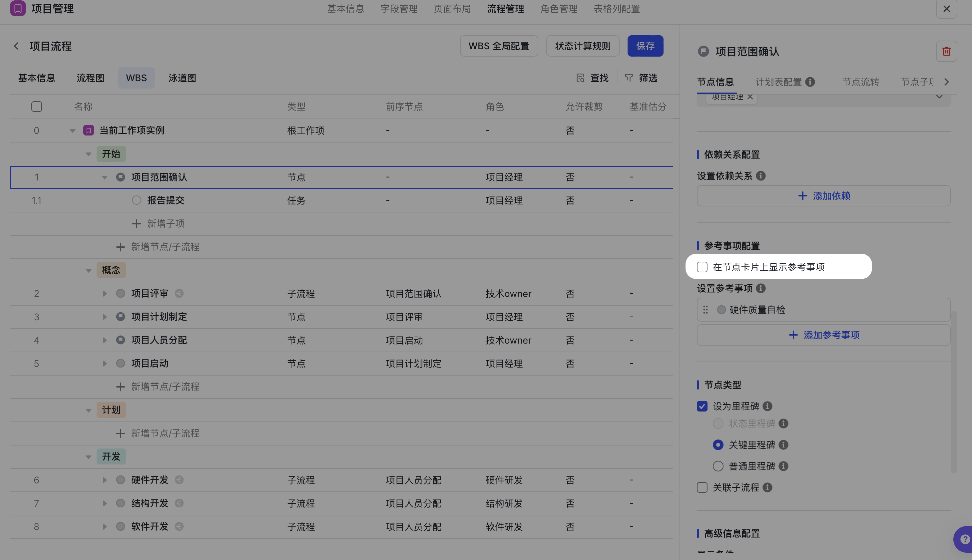This screenshot has width=972, height=560.
Task: Go back using the arrow beside 项目流程
Action: pyautogui.click(x=16, y=46)
